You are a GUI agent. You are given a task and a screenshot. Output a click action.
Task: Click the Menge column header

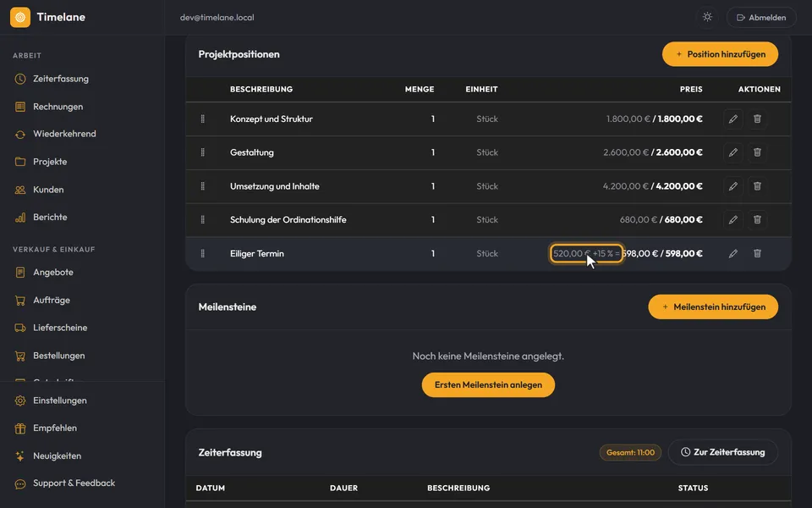(420, 89)
